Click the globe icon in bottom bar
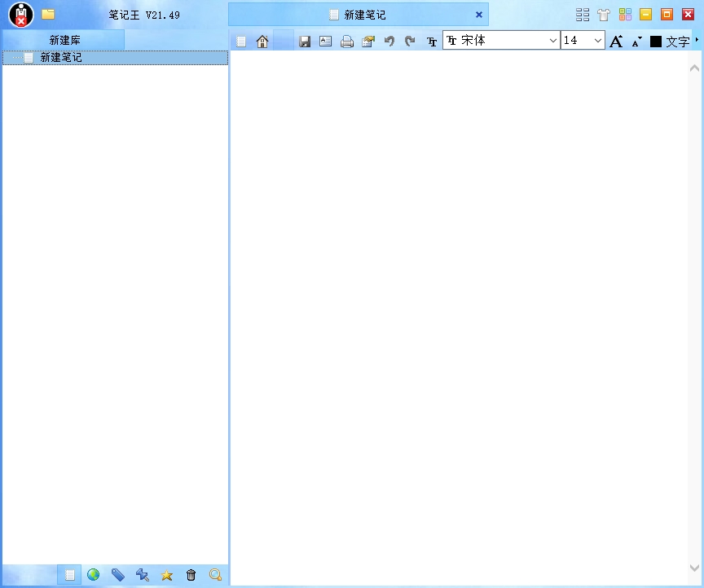The image size is (704, 588). pos(94,575)
